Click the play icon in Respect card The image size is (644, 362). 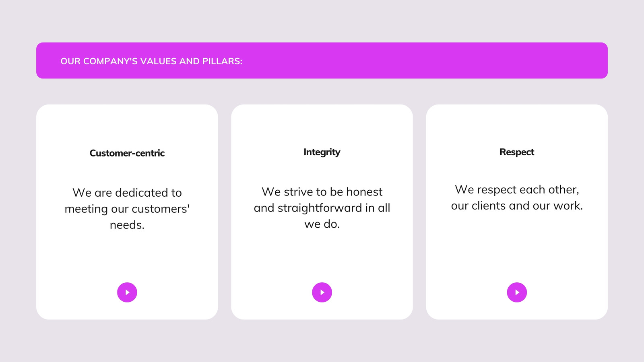(517, 292)
